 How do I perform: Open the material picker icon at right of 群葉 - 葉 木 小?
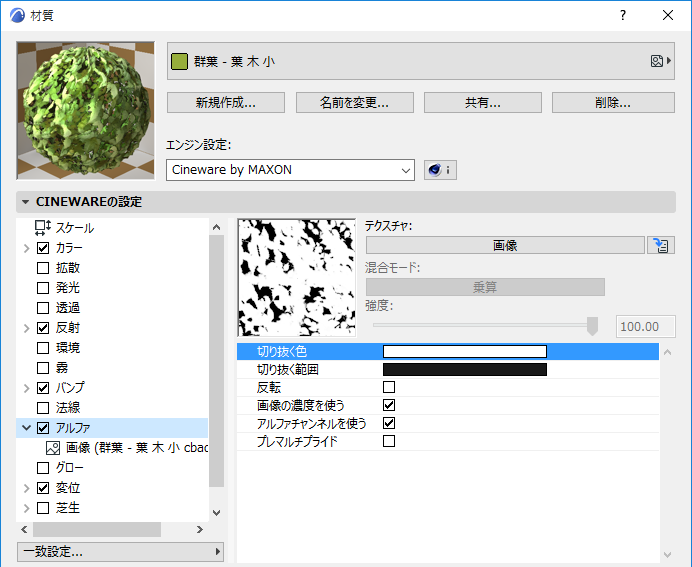pyautogui.click(x=661, y=61)
